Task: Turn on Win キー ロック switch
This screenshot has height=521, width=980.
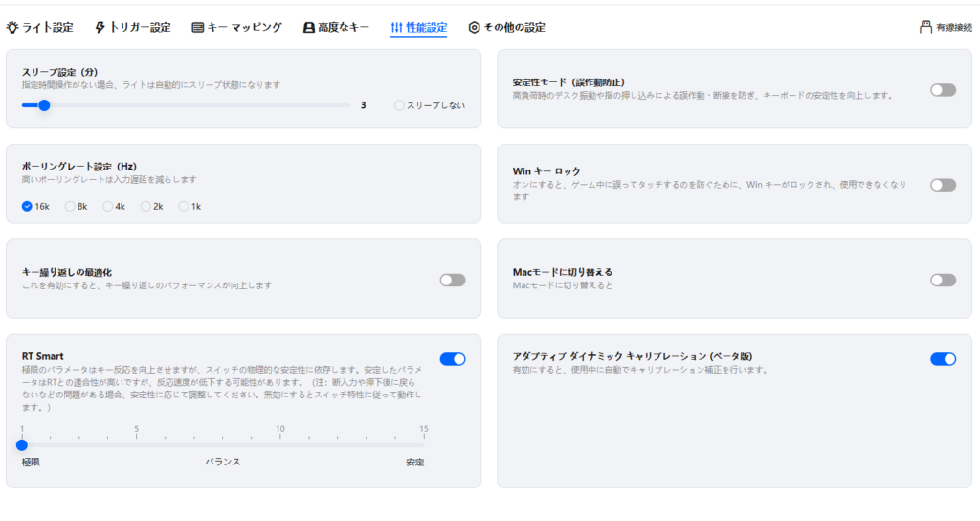Action: coord(942,185)
